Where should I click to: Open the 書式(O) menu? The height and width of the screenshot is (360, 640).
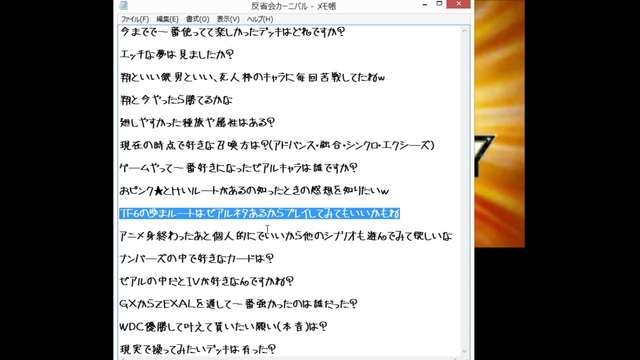click(198, 19)
